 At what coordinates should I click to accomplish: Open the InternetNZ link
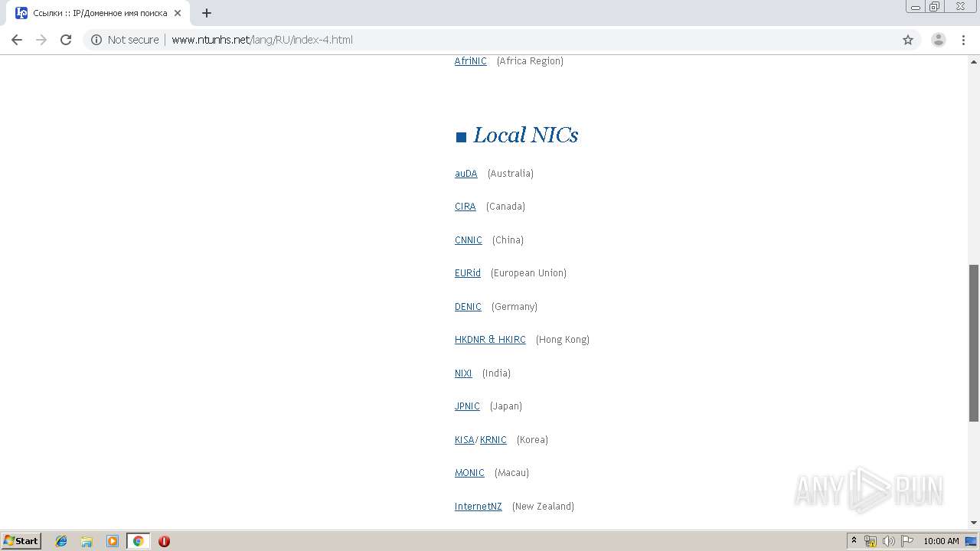478,507
